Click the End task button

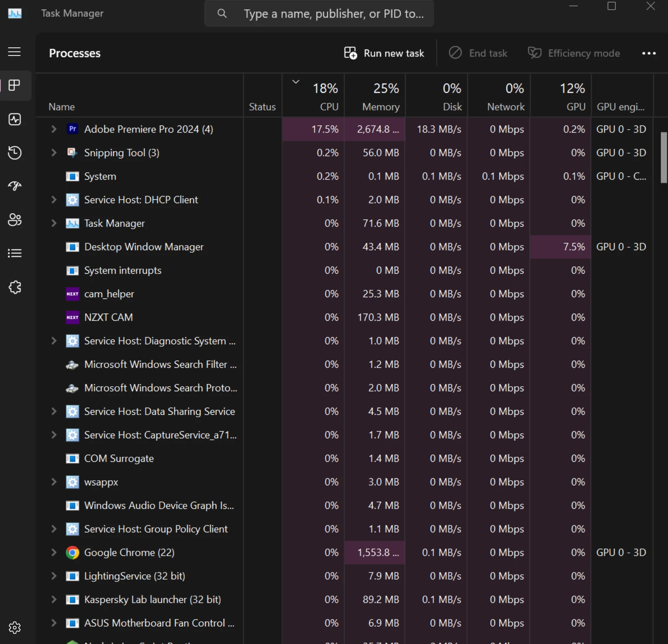click(478, 53)
